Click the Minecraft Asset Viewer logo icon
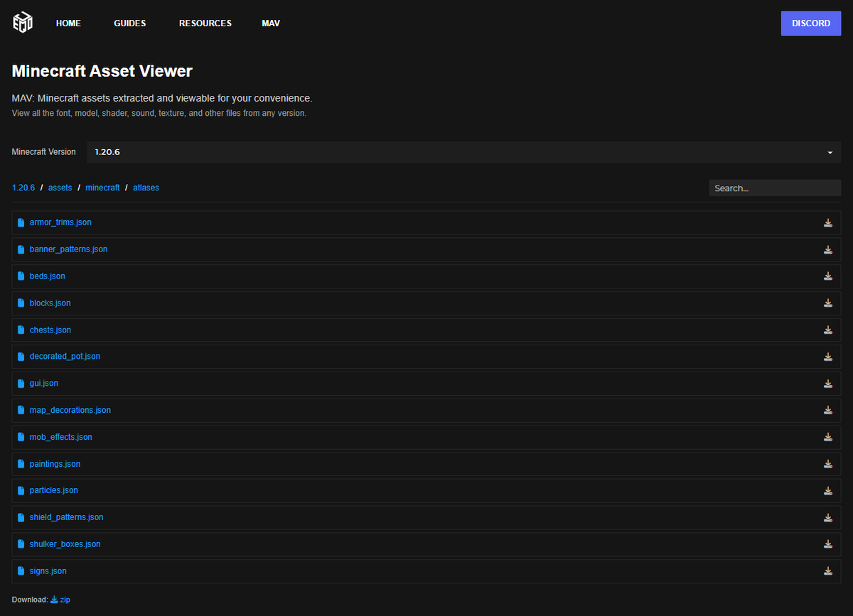 click(x=22, y=22)
